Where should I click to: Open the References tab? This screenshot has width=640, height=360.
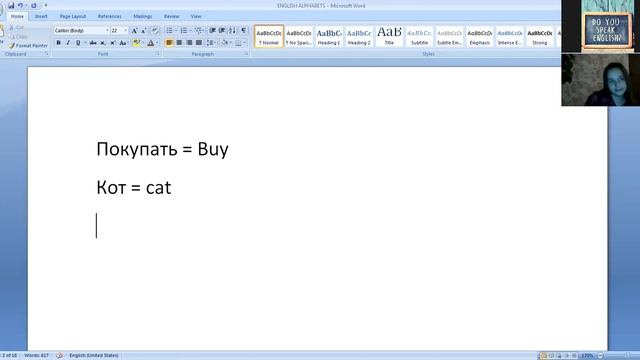[109, 16]
